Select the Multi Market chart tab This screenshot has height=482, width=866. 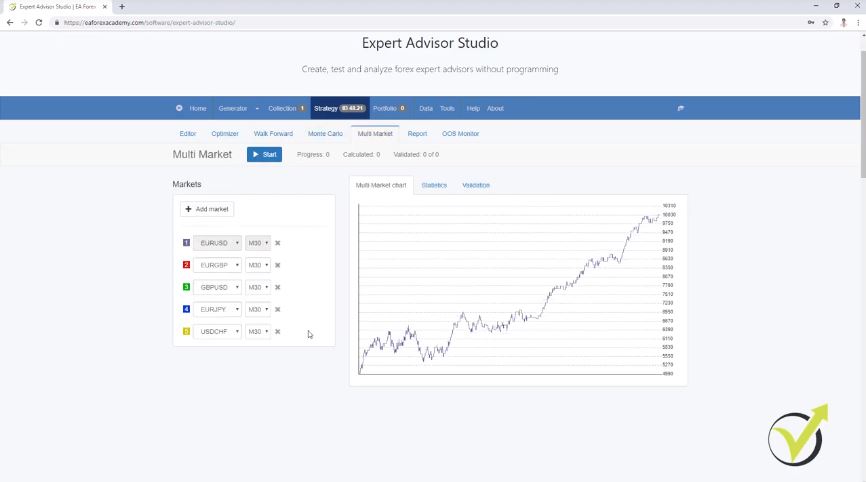tap(381, 185)
